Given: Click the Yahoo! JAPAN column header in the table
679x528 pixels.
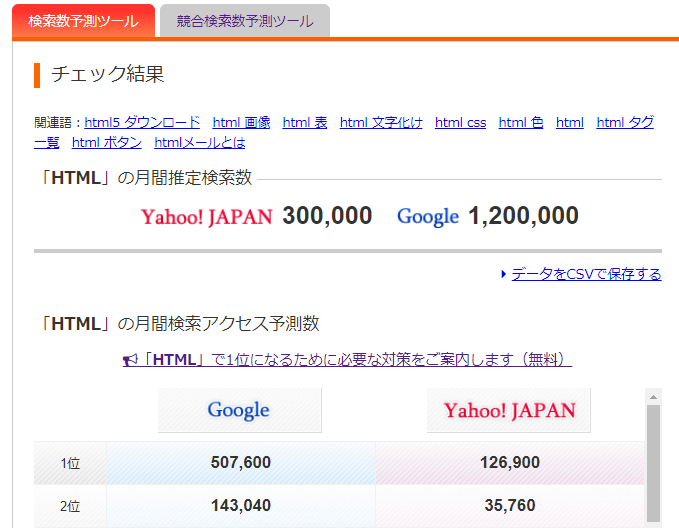Looking at the screenshot, I should (509, 410).
